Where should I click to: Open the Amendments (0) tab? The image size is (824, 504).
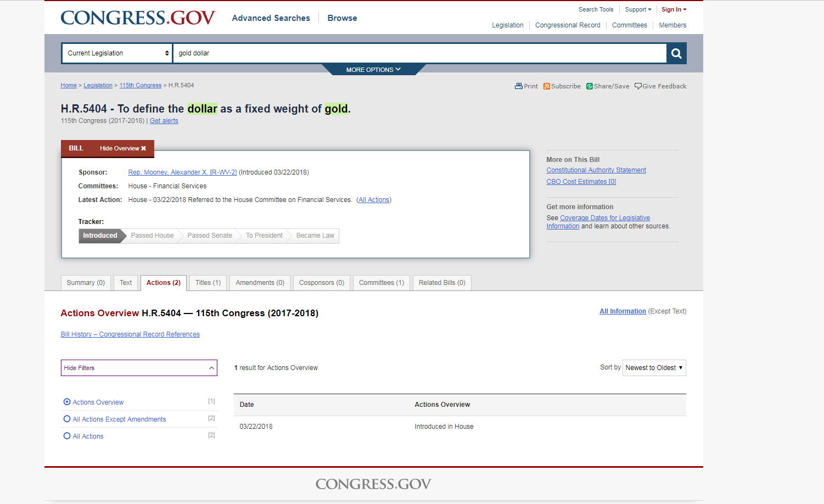point(260,283)
